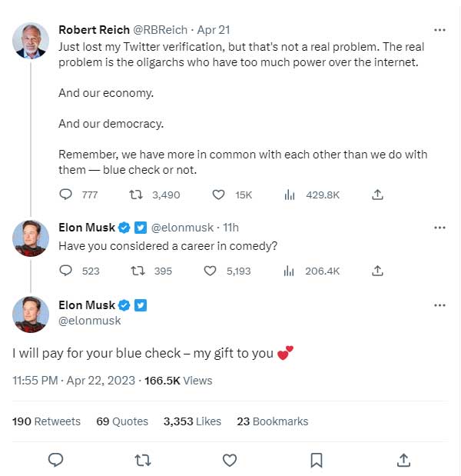Open more options on Robert Reich's tweet
Image resolution: width=461 pixels, height=476 pixels.
439,30
